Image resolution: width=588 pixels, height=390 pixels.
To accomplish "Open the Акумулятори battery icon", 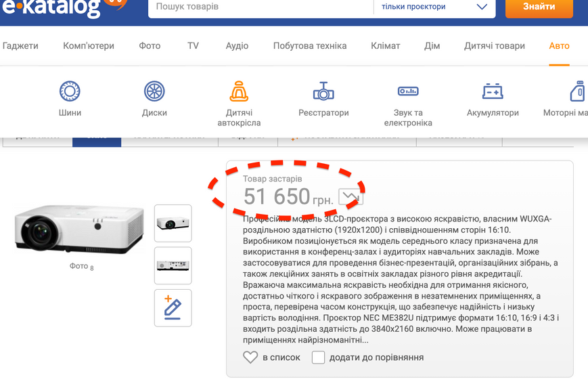I will (x=493, y=91).
